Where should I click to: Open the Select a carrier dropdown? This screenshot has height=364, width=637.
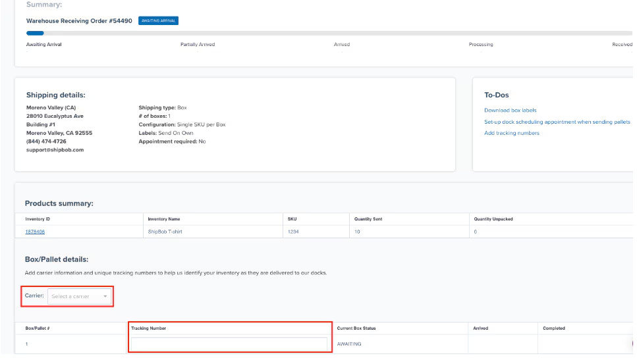point(79,296)
